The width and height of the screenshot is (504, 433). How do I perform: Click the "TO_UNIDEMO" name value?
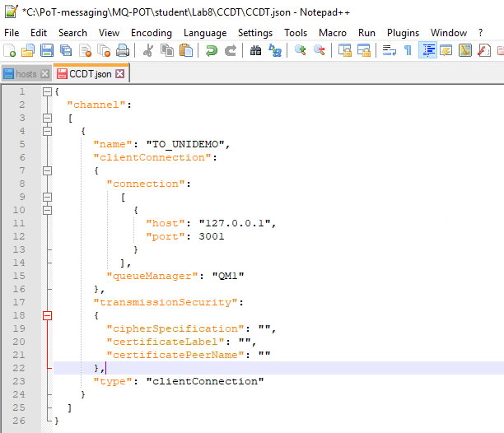coord(185,144)
